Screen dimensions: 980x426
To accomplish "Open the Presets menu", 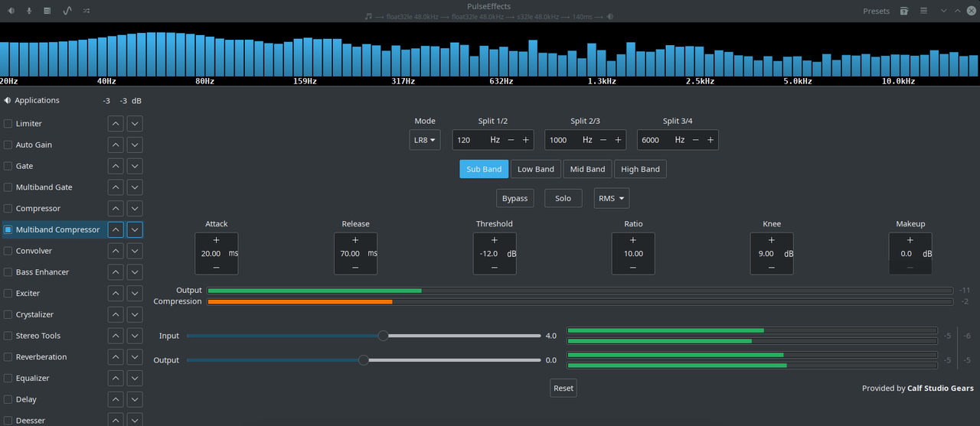I will click(x=876, y=11).
